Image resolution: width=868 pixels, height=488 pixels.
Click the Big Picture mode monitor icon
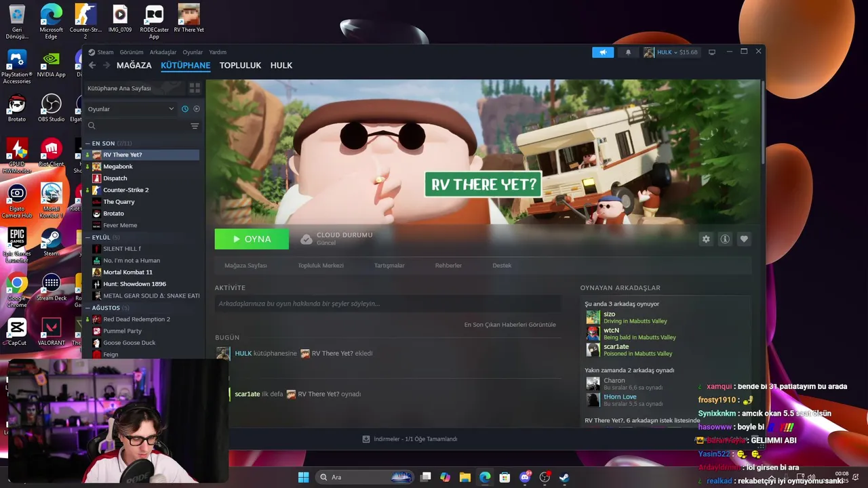click(711, 52)
